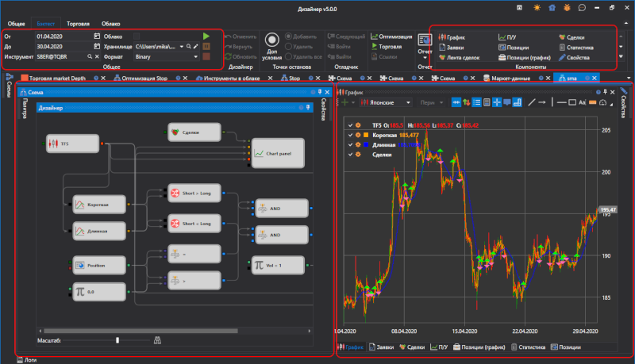Add Заявки component from Компоненты
This screenshot has width=635, height=364.
[x=451, y=48]
